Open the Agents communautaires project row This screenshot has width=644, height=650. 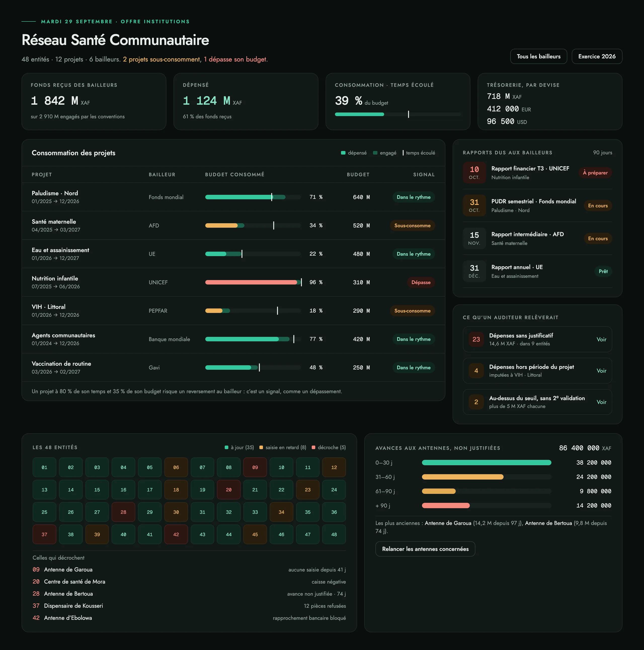coord(233,339)
